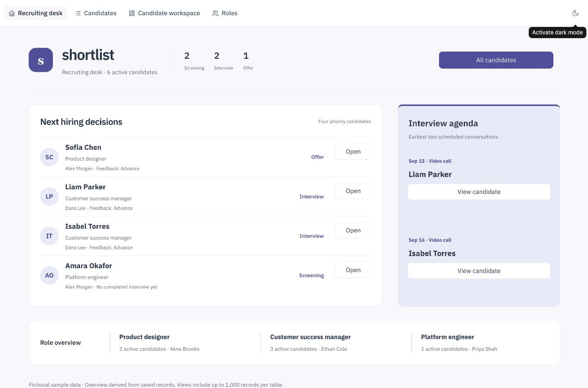Image resolution: width=588 pixels, height=388 pixels.
Task: Click the Sep 15 · Video call label
Action: 430,161
